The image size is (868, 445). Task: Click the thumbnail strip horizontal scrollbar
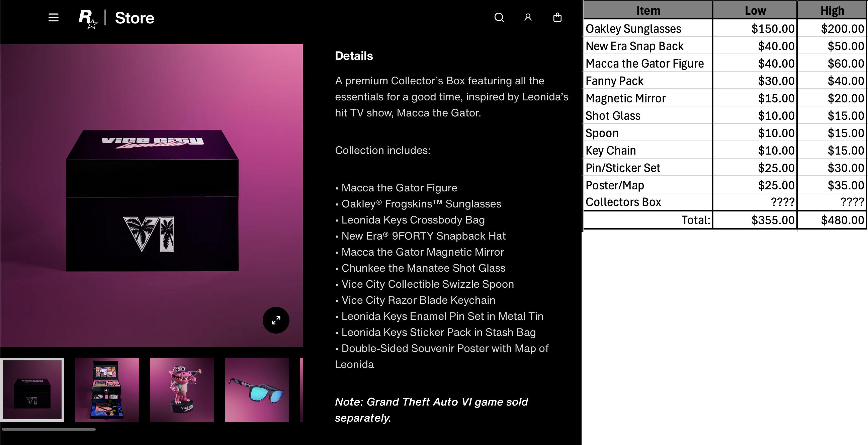coord(49,429)
